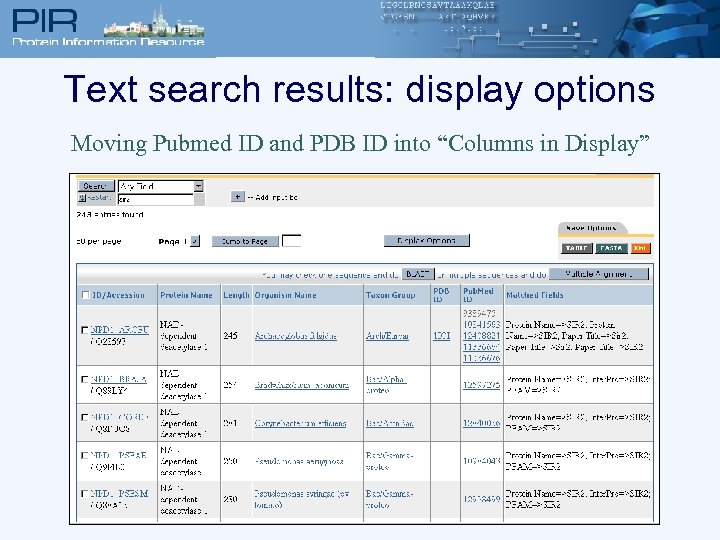The width and height of the screenshot is (720, 540).
Task: Click the Jump to Page button
Action: (245, 241)
